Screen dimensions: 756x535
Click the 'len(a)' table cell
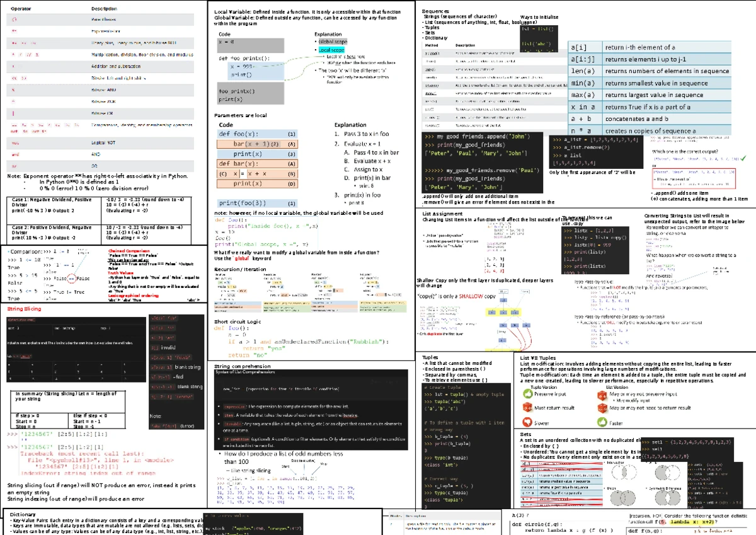(x=585, y=71)
